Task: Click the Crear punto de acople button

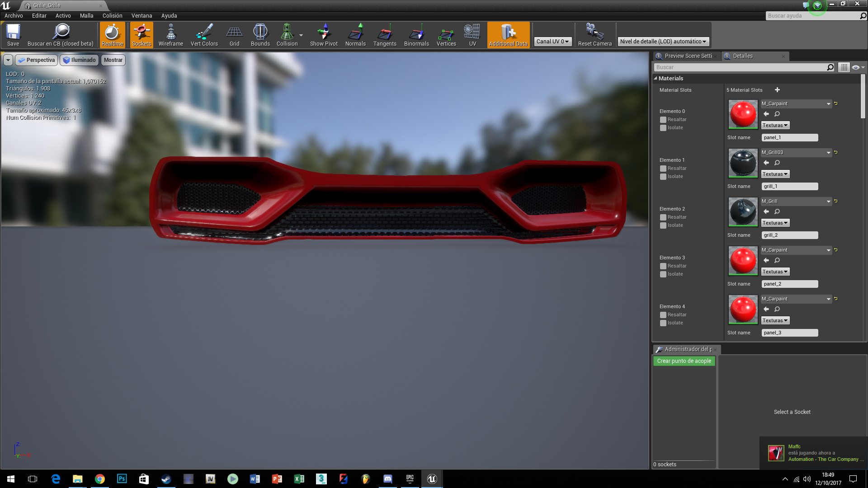Action: (x=684, y=361)
